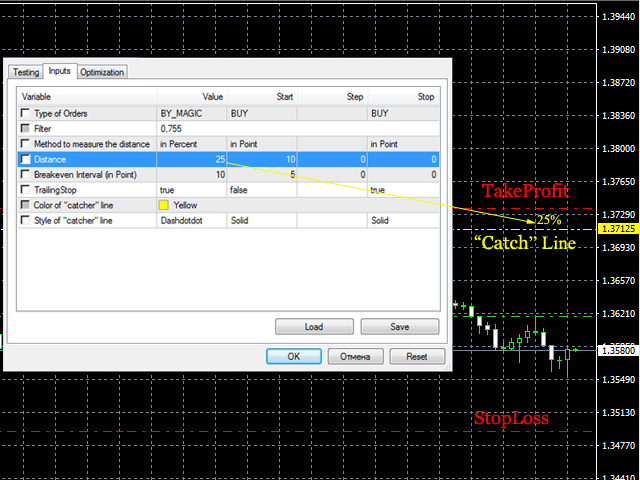This screenshot has height=480, width=640.
Task: Select the Distance start value 10
Action: 262,159
